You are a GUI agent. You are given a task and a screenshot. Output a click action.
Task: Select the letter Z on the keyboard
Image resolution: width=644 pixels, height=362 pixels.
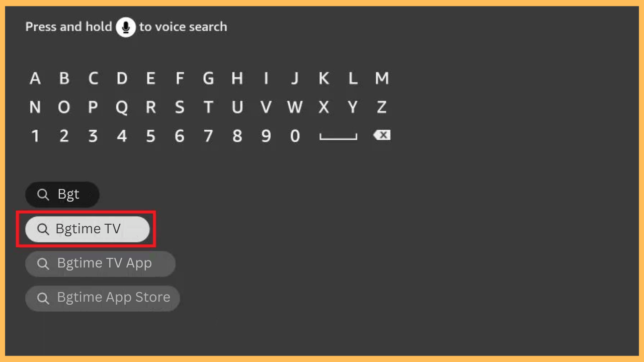click(x=381, y=107)
